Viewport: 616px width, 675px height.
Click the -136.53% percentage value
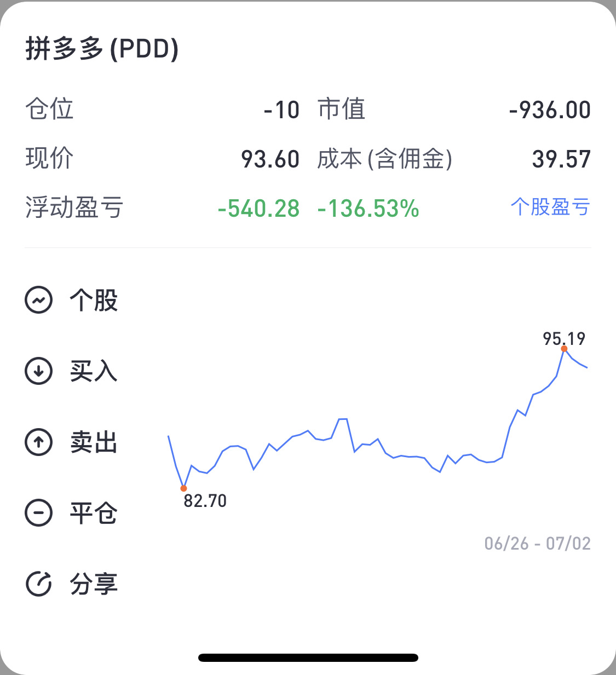(x=368, y=209)
